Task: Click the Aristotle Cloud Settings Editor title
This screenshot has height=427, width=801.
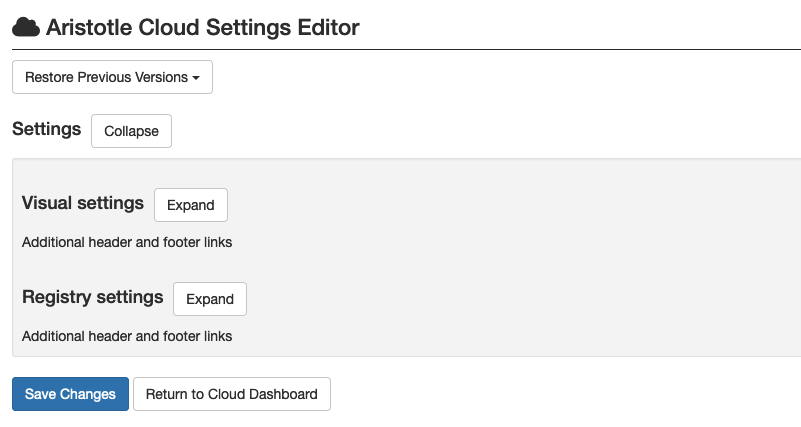Action: point(202,28)
